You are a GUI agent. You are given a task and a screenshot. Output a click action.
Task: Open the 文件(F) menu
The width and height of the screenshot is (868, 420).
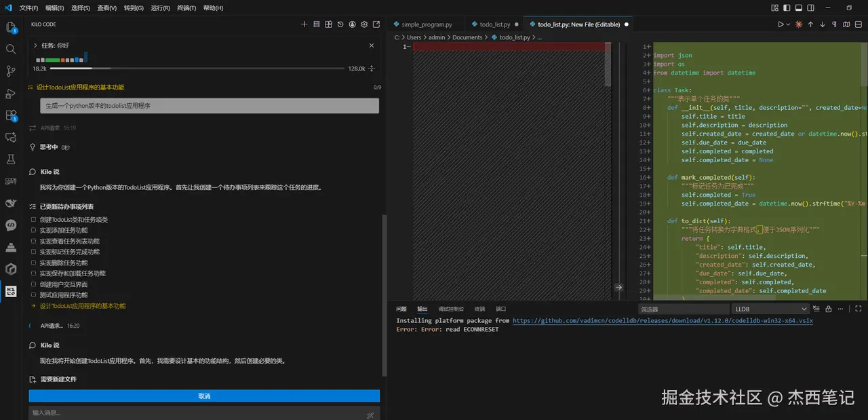28,8
